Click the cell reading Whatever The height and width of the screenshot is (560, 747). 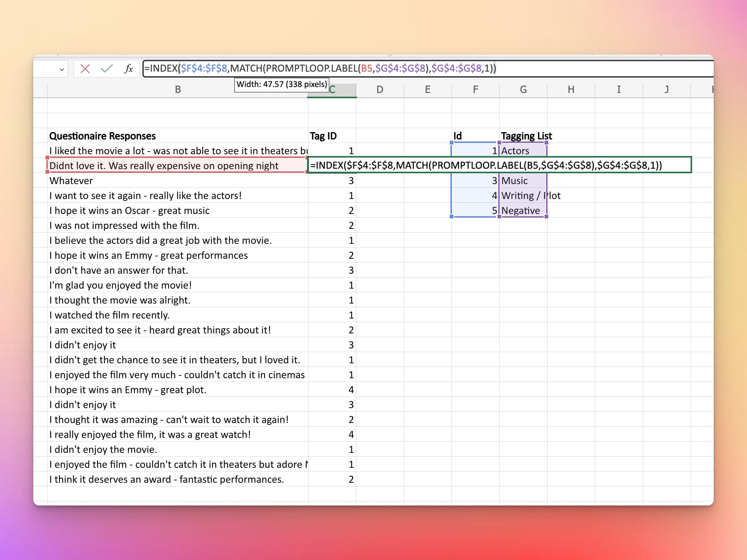(71, 181)
